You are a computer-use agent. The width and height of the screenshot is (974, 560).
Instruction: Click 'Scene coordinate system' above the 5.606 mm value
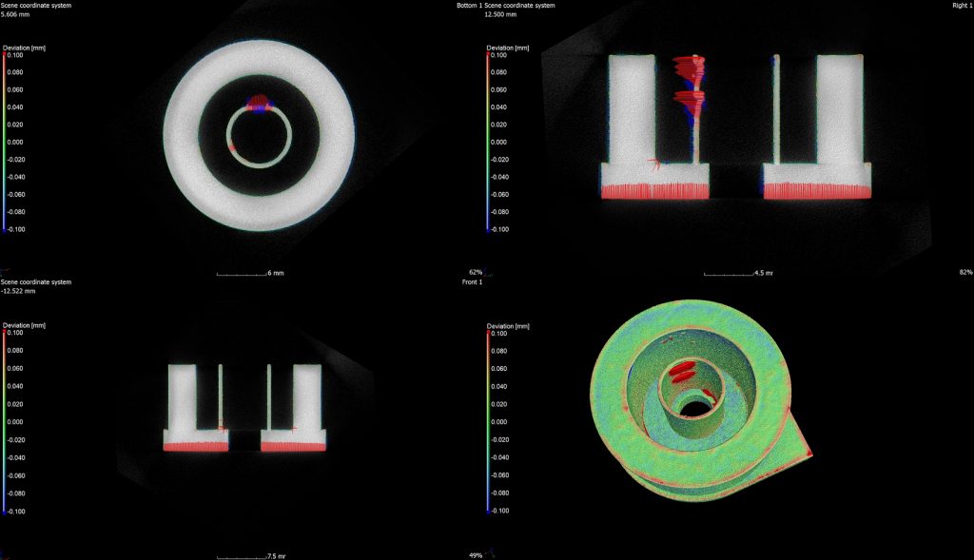36,6
